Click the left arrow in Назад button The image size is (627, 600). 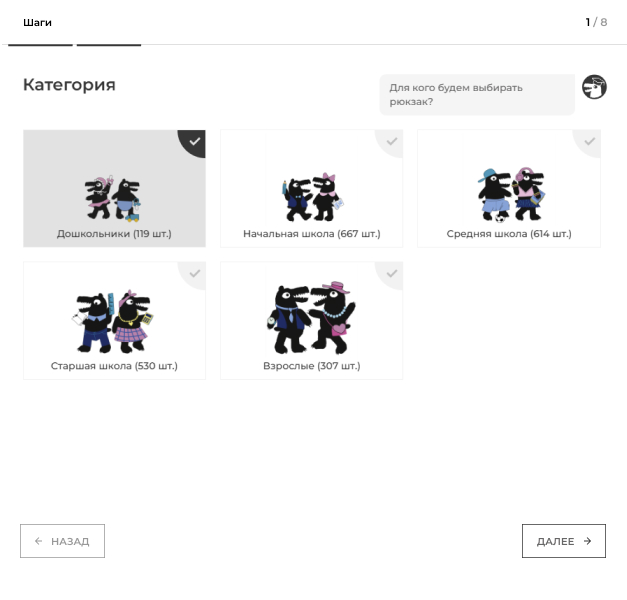point(38,541)
